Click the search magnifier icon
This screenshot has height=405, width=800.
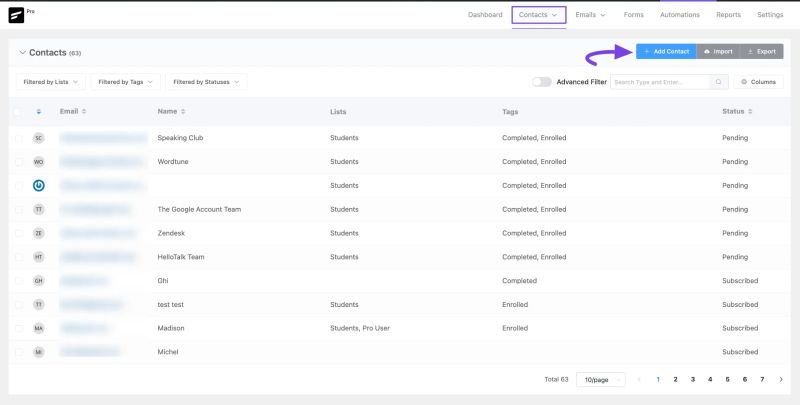[718, 82]
